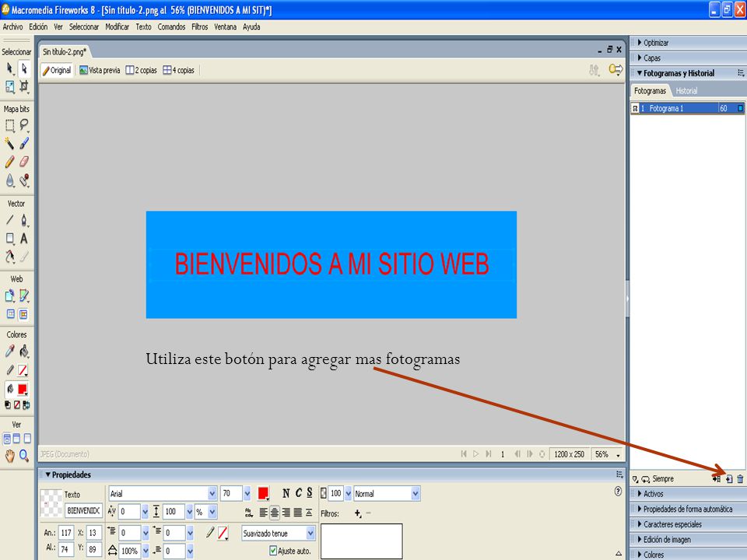This screenshot has height=560, width=747.
Task: Toggle Hide slices and hotspots
Action: [x=10, y=314]
